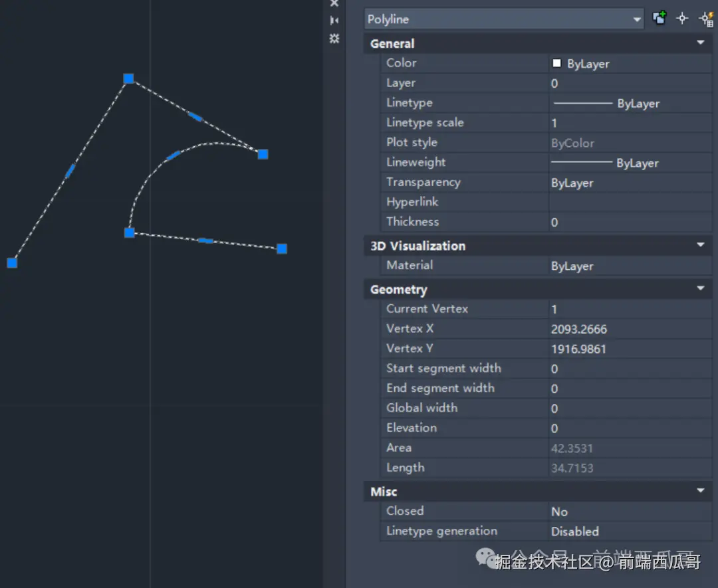718x588 pixels.
Task: Select the Vertex X property label
Action: (x=410, y=328)
